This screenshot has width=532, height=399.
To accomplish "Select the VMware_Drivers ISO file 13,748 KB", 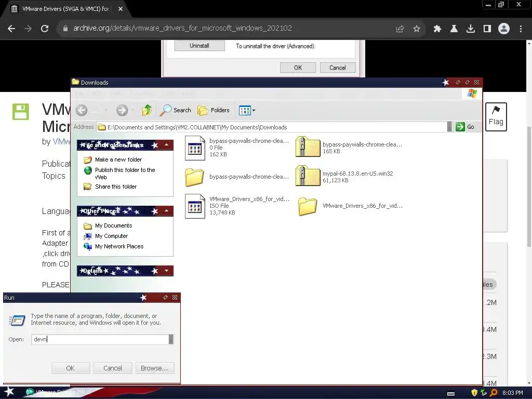I will [237, 206].
